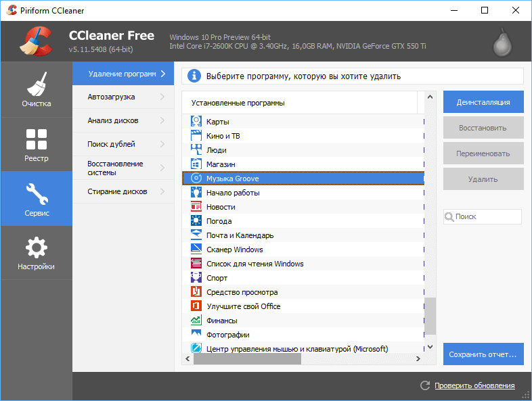Click the CCleaner broom logo
This screenshot has height=401, width=532.
[x=36, y=41]
